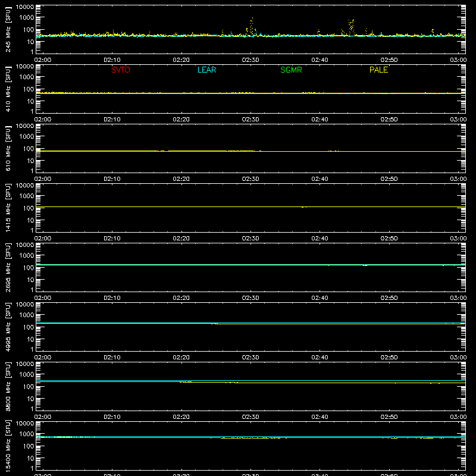Click 02:30 tick label under 410 MHz panel
476x476 pixels.
coord(250,120)
